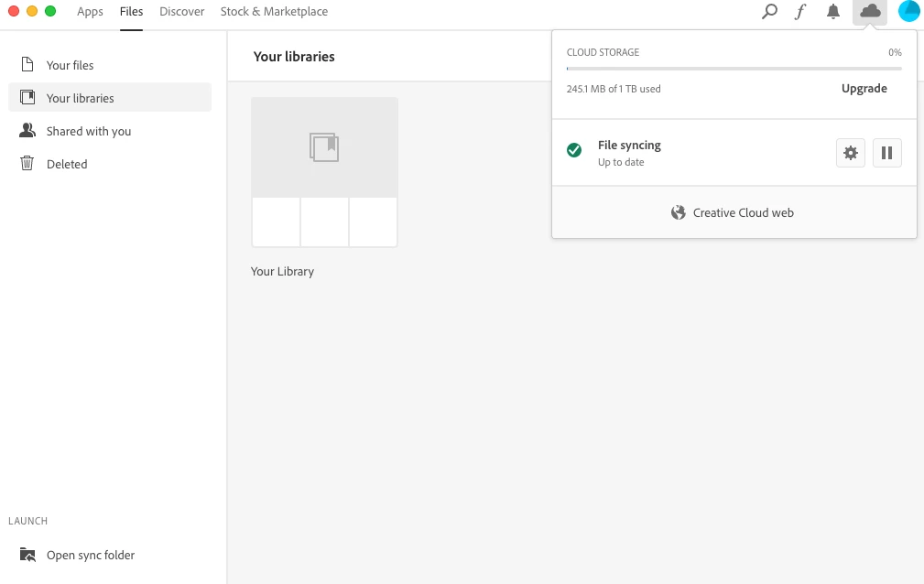Click the CLOUD STORAGE heading
Viewport: 924px width, 584px height.
[603, 52]
